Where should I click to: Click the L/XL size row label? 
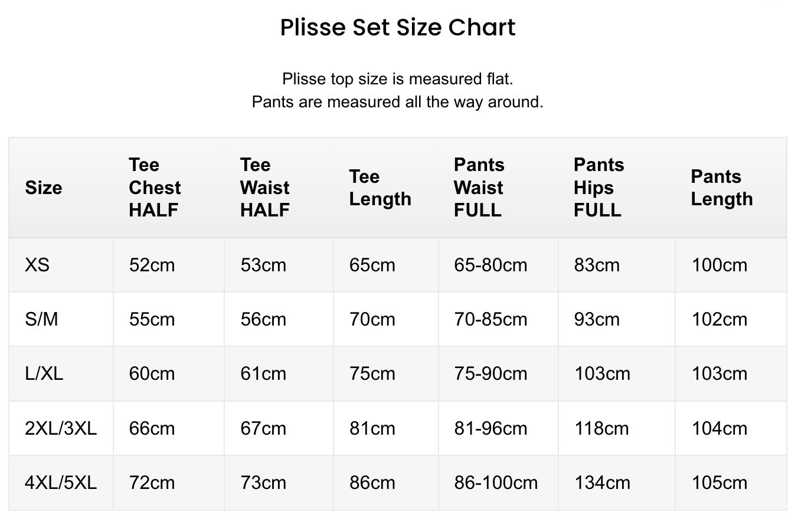[x=44, y=373]
